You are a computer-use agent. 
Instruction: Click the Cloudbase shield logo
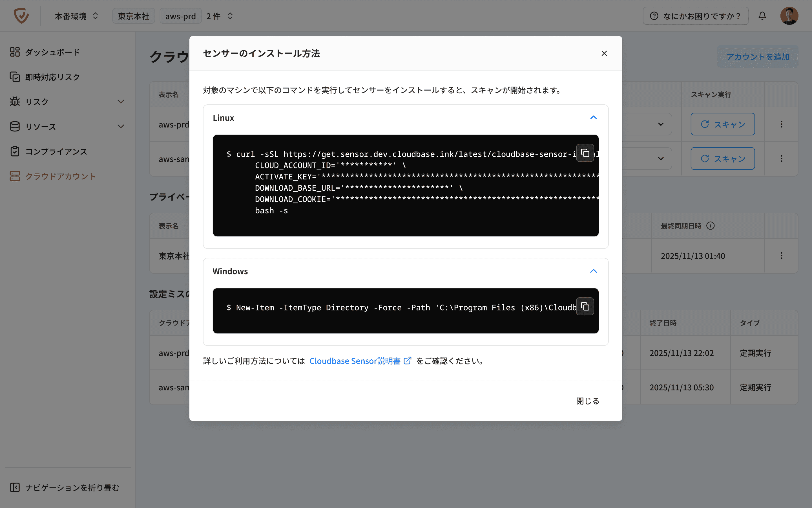21,16
